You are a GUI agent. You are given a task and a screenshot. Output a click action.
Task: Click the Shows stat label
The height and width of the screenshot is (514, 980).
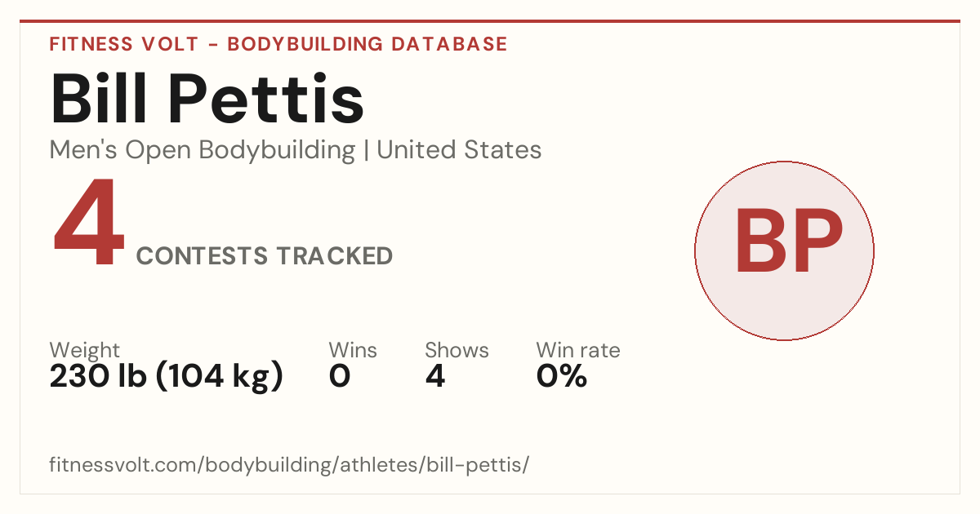pyautogui.click(x=457, y=351)
